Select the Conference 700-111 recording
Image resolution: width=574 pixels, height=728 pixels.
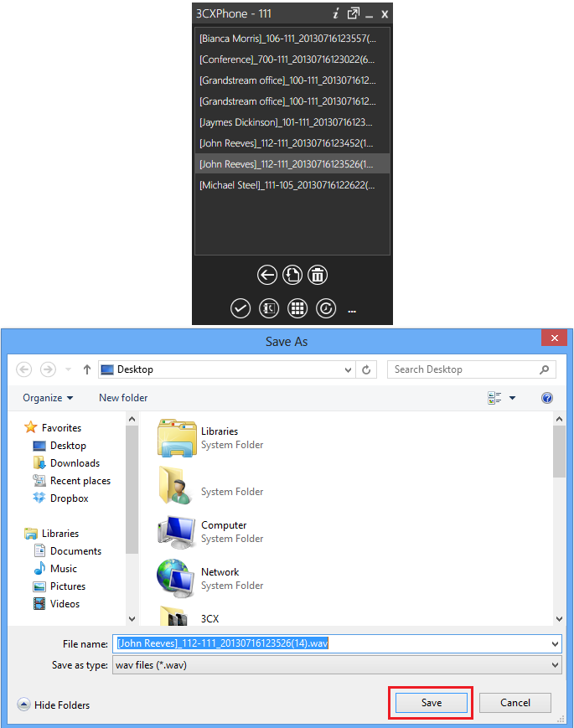[x=292, y=59]
